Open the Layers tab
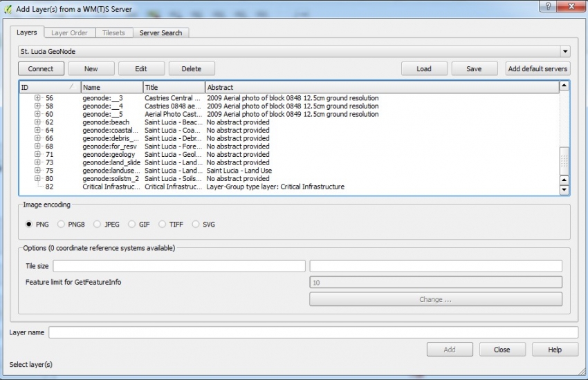Screen dimensions: 588x380 [x=27, y=32]
